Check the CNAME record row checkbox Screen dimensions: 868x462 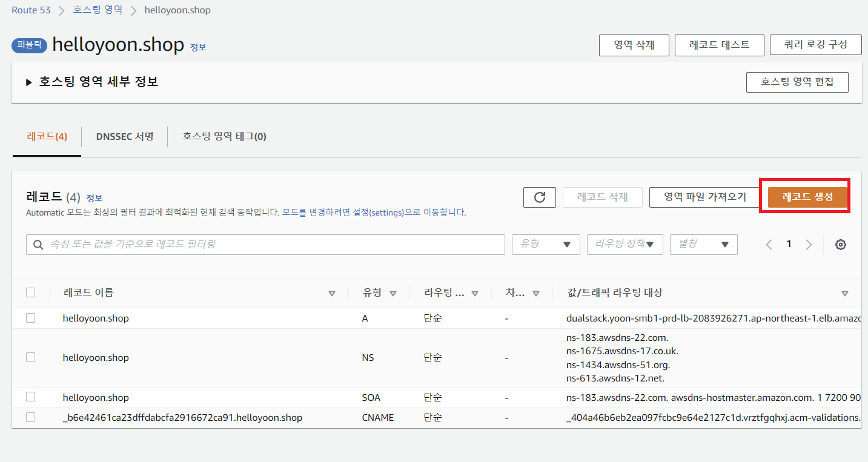pyautogui.click(x=31, y=417)
